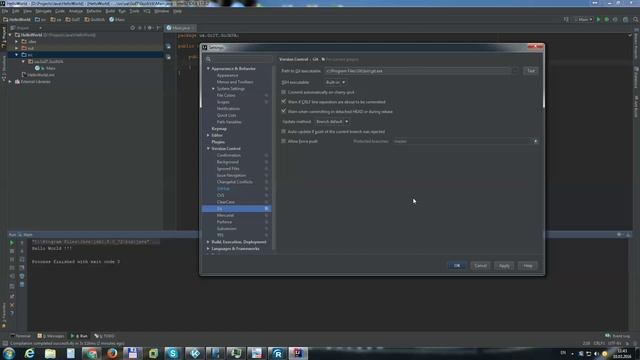Select Menus and Toolbars settings page

click(x=235, y=82)
